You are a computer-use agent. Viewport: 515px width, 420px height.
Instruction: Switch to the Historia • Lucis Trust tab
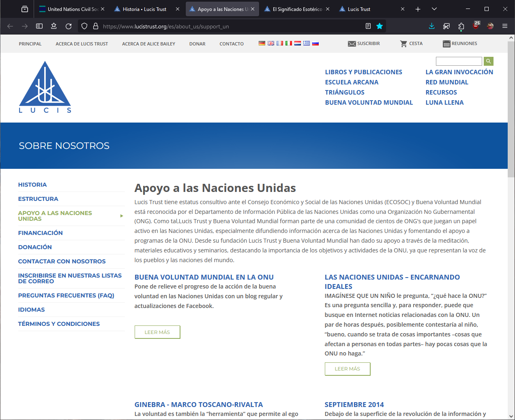[144, 9]
